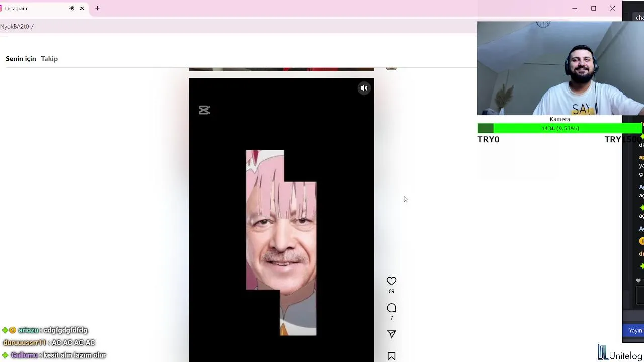Screen dimensions: 644x362
Task: Share the reel via paper plane icon
Action: pos(391,334)
